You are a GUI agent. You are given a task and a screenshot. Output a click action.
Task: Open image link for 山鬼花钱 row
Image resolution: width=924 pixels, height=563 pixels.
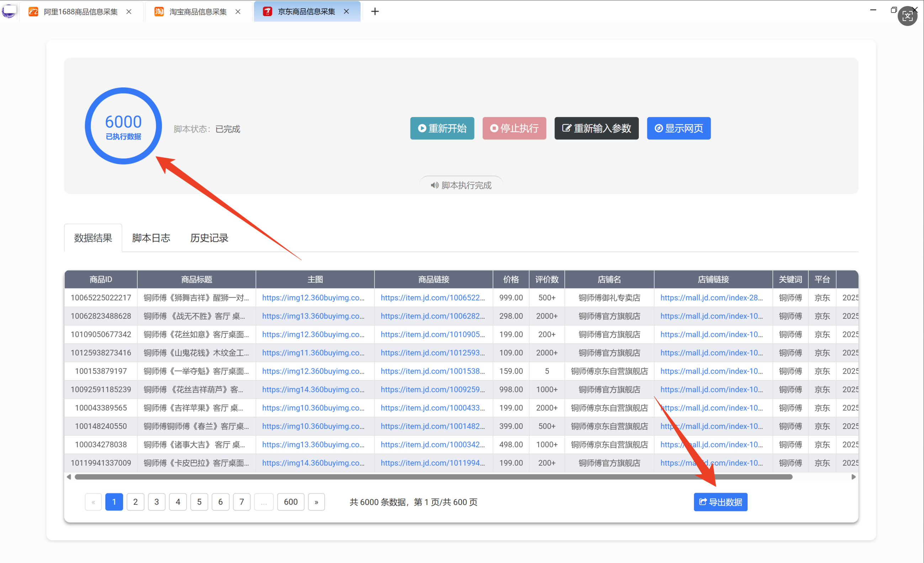(x=313, y=353)
